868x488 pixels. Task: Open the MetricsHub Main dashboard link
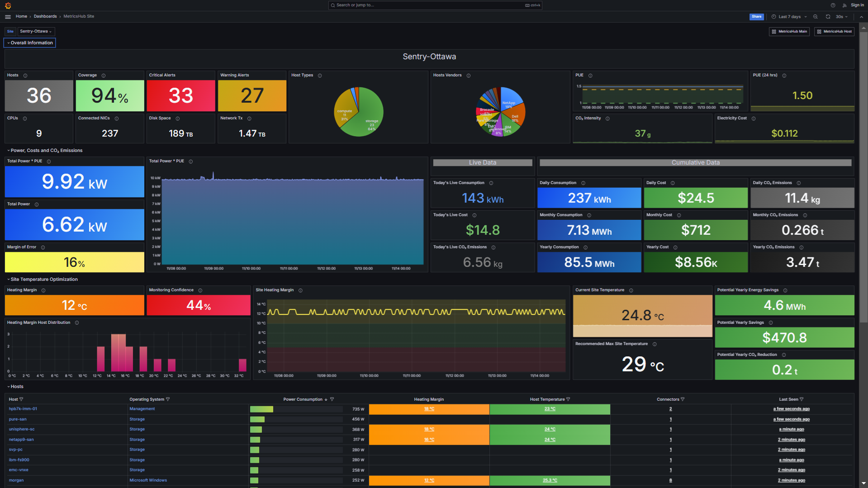point(789,32)
